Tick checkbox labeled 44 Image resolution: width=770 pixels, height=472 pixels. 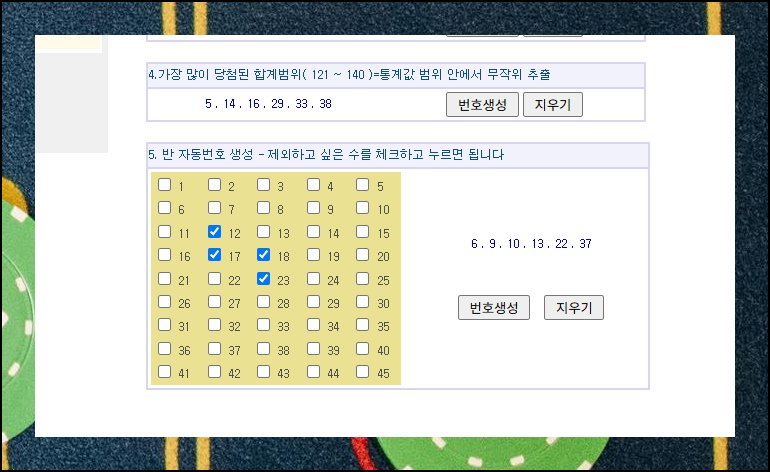313,372
